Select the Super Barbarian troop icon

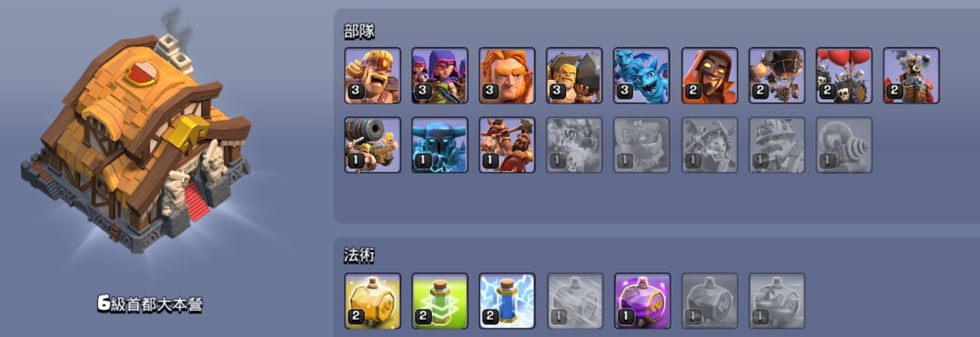click(x=372, y=76)
